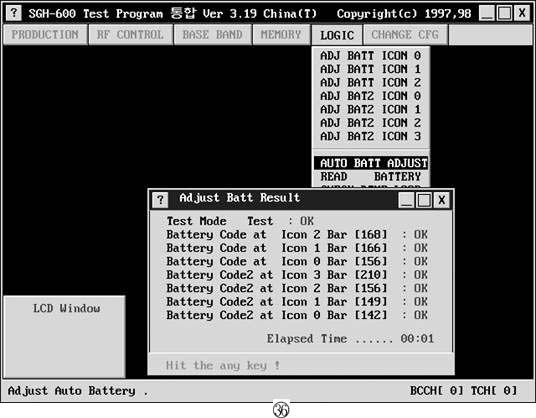Open the CHANGE CFG menu
The height and width of the screenshot is (418, 536).
405,35
